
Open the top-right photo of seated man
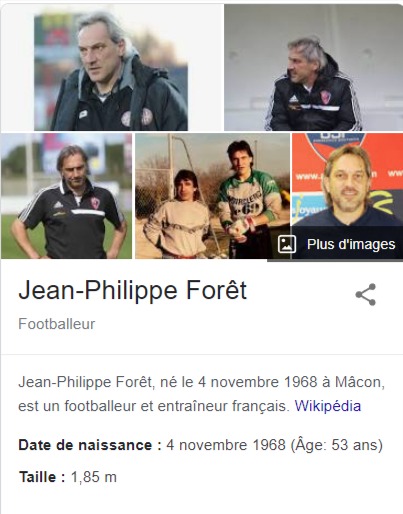(x=313, y=67)
